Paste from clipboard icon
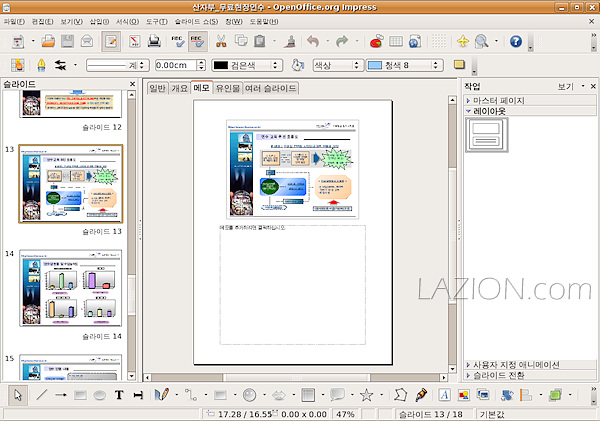Image resolution: width=600 pixels, height=421 pixels. [x=260, y=41]
